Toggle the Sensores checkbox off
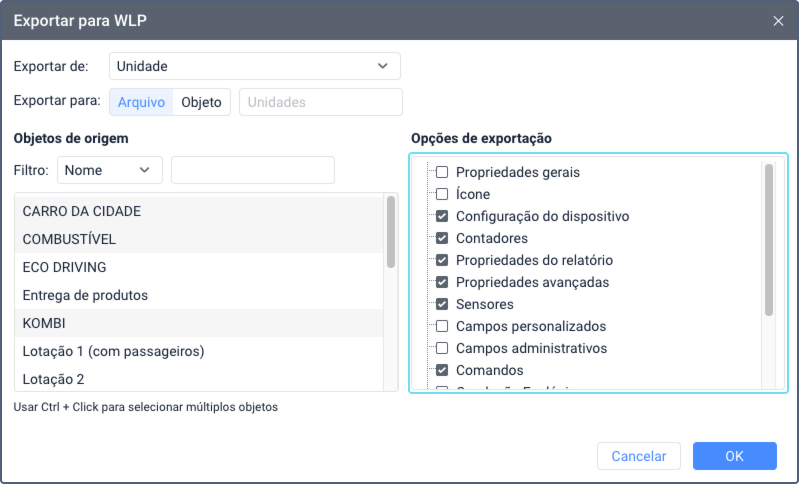The height and width of the screenshot is (484, 799). (442, 304)
